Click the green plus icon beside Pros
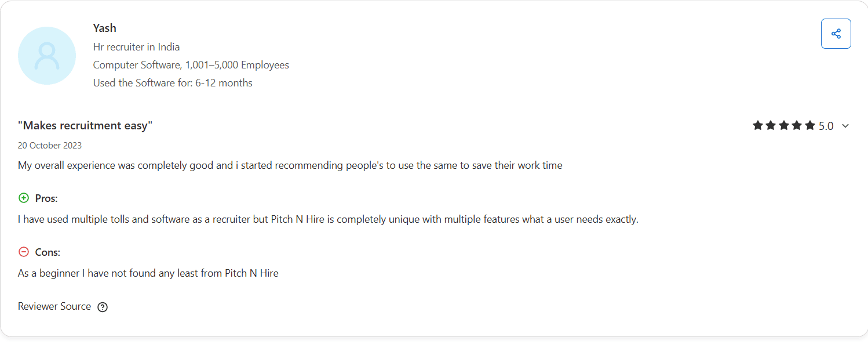The width and height of the screenshot is (868, 355). (23, 198)
